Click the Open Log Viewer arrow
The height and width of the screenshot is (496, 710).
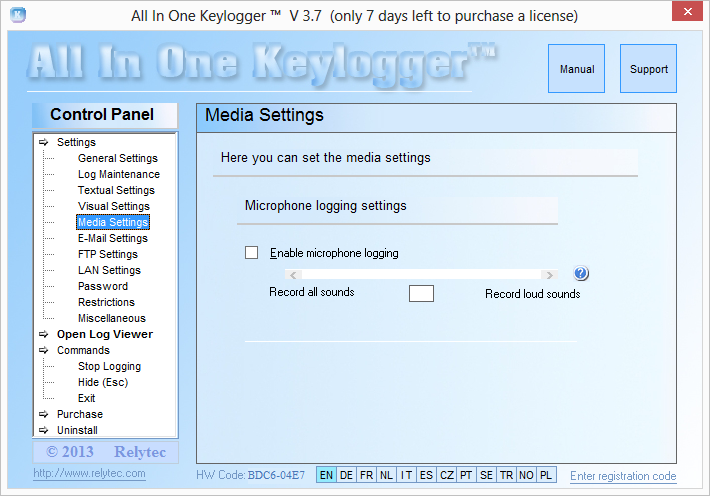pos(43,334)
